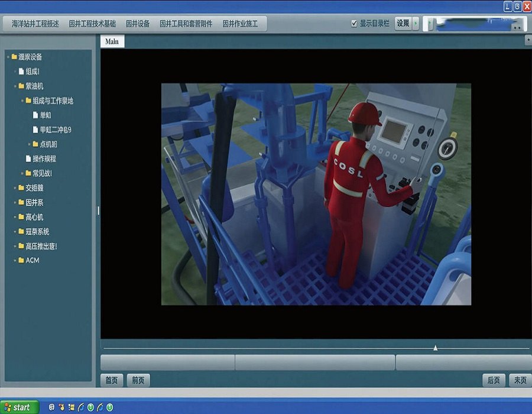Toggle the 显示目录栏 checkbox
Viewport: 532px width, 414px height.
(x=354, y=23)
